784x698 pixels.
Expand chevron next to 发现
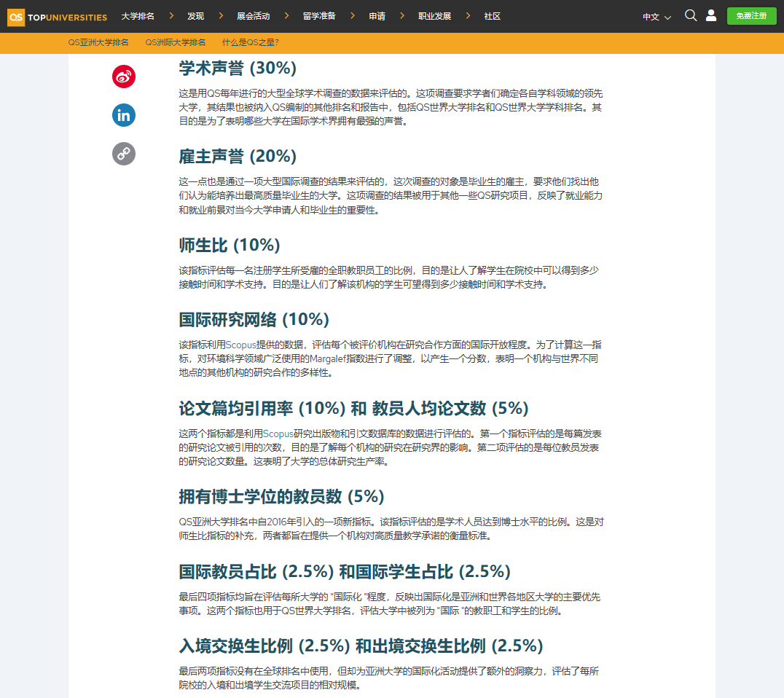(x=221, y=16)
